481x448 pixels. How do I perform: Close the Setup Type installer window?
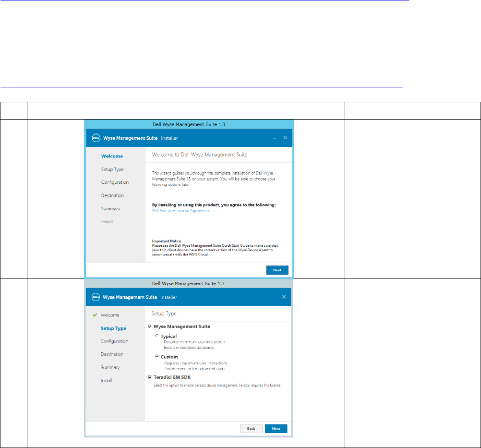(x=284, y=297)
